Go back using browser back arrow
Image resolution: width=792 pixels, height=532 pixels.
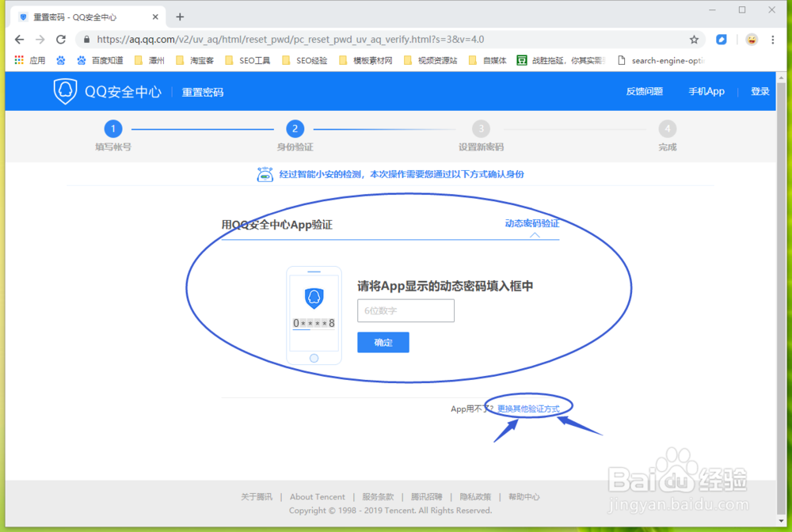pos(19,40)
